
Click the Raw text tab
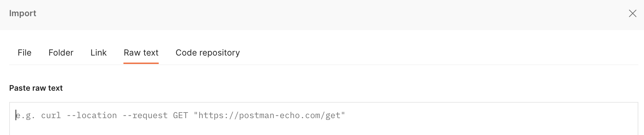click(141, 53)
